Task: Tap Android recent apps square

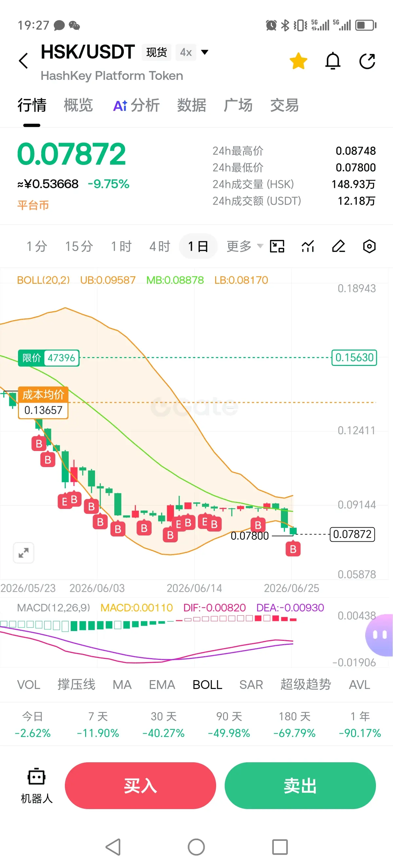Action: click(280, 847)
